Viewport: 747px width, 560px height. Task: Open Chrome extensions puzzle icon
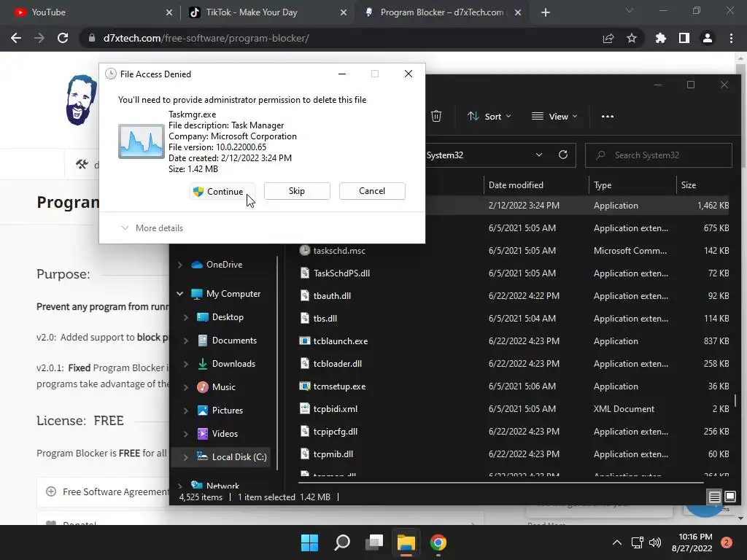pyautogui.click(x=661, y=38)
